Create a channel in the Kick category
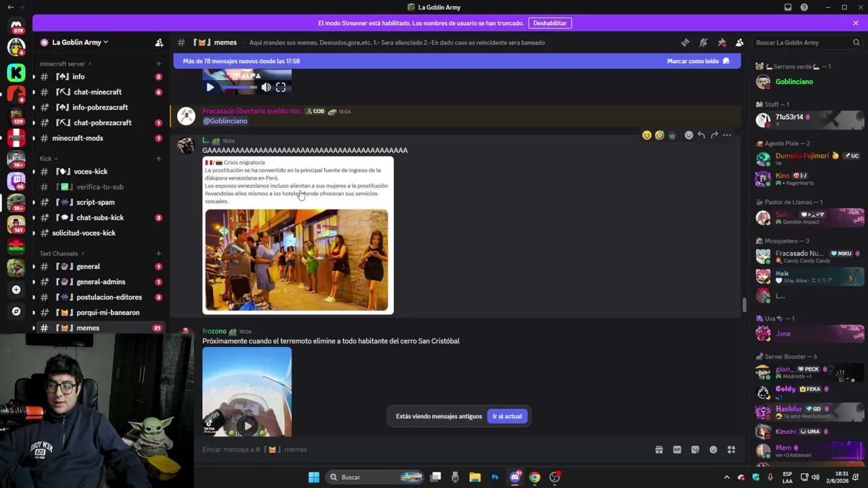This screenshot has height=488, width=868. [x=159, y=159]
